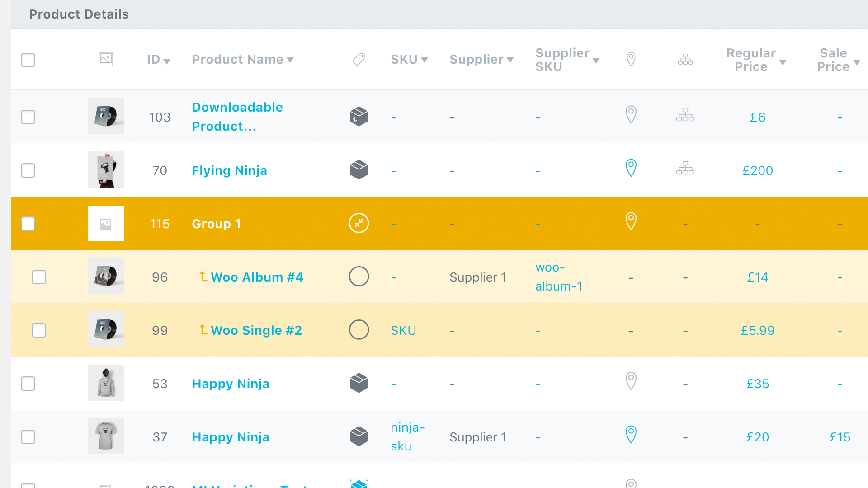Click the simple product icon for Flying Ninja
The width and height of the screenshot is (868, 488).
(358, 170)
